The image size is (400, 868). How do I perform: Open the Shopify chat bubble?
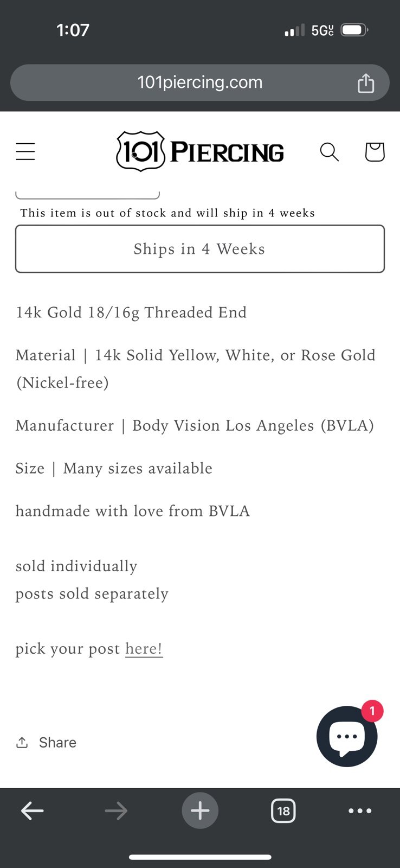tap(347, 736)
